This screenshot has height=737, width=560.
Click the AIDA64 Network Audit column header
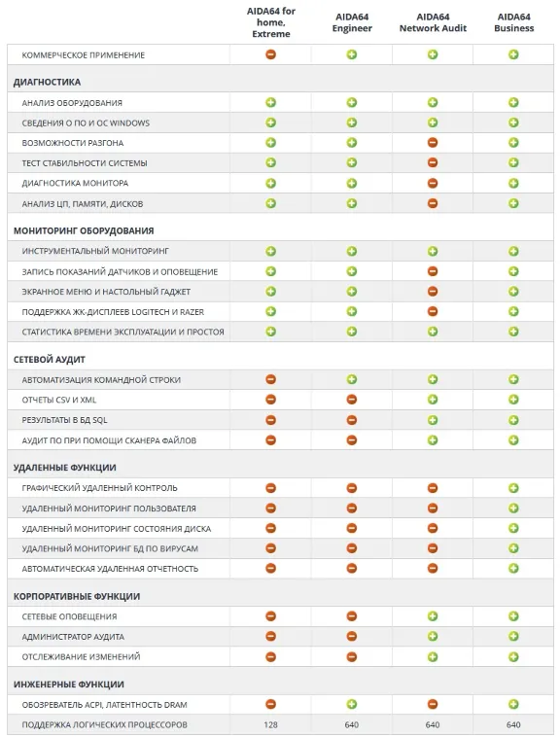click(x=433, y=22)
